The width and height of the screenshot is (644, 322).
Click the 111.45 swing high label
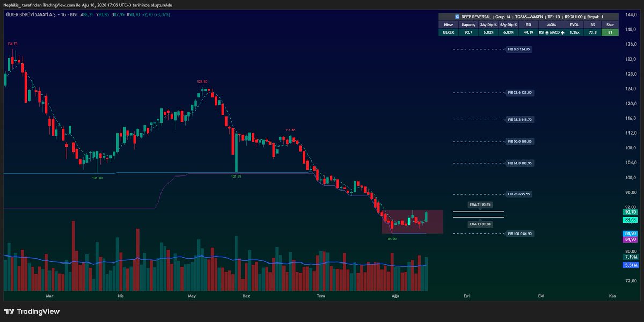[290, 130]
